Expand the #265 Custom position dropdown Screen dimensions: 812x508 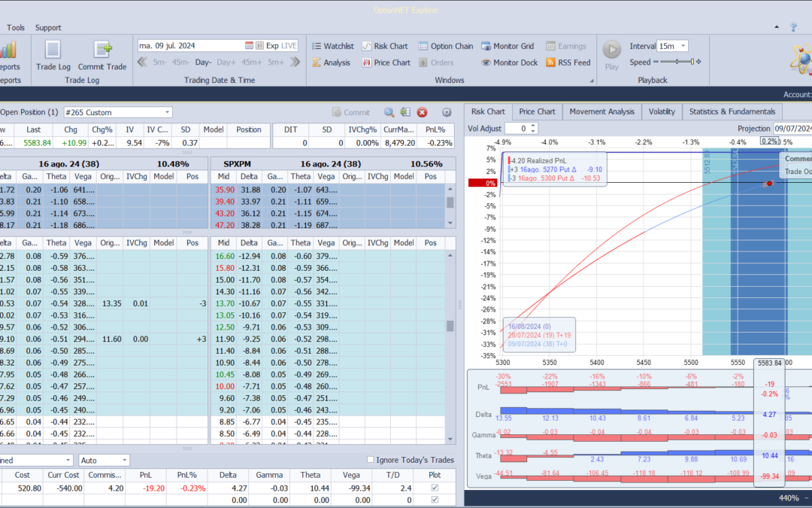pyautogui.click(x=167, y=112)
